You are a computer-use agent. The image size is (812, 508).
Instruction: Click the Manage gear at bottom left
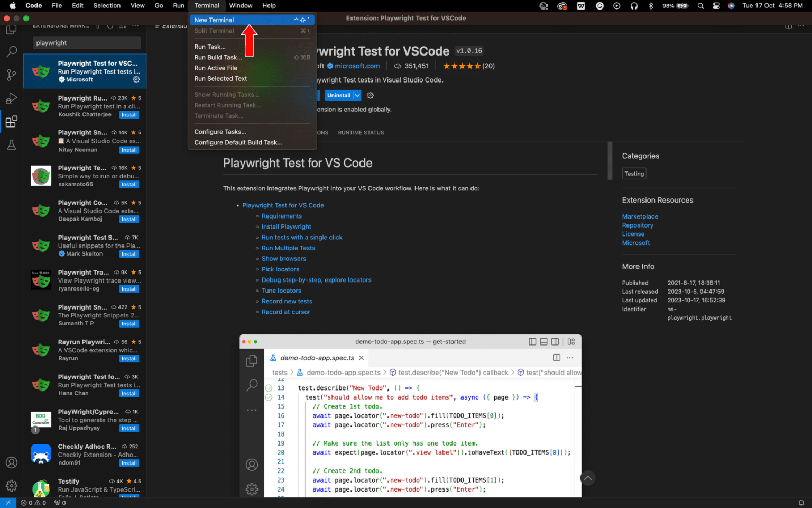click(11, 485)
